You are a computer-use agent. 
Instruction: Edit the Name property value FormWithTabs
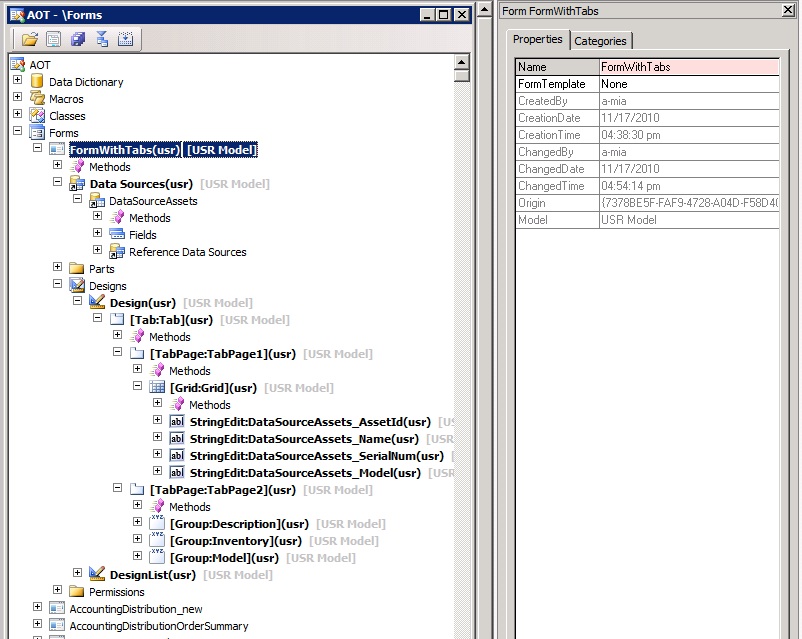pos(689,67)
